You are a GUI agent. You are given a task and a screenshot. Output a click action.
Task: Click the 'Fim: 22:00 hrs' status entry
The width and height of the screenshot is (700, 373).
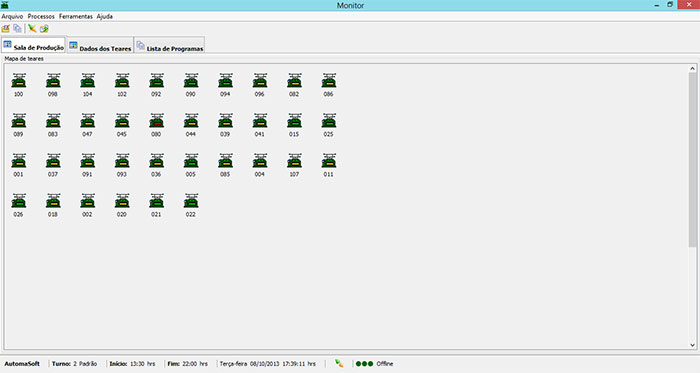coord(188,364)
